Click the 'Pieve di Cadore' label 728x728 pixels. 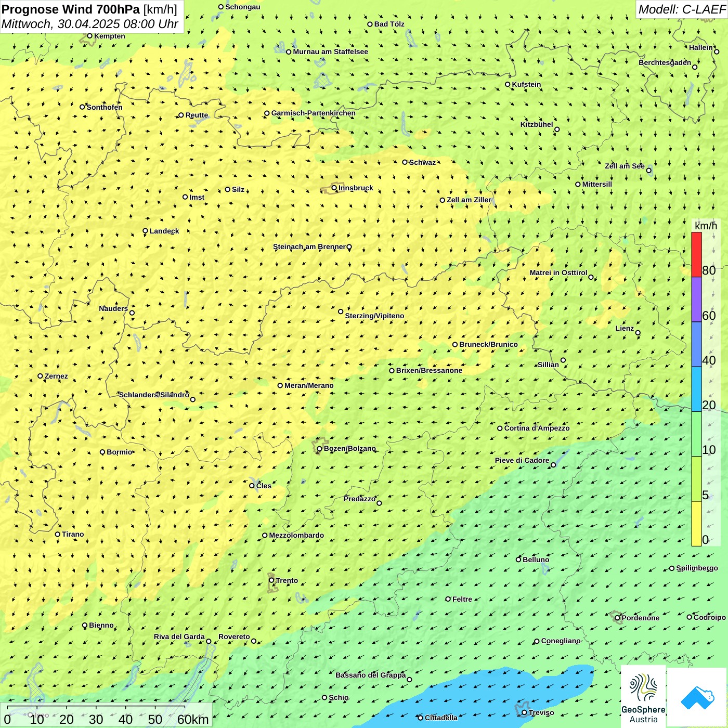pyautogui.click(x=522, y=460)
